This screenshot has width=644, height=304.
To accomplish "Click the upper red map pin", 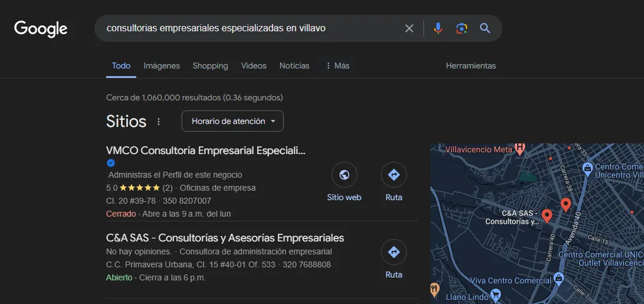I will (x=566, y=204).
